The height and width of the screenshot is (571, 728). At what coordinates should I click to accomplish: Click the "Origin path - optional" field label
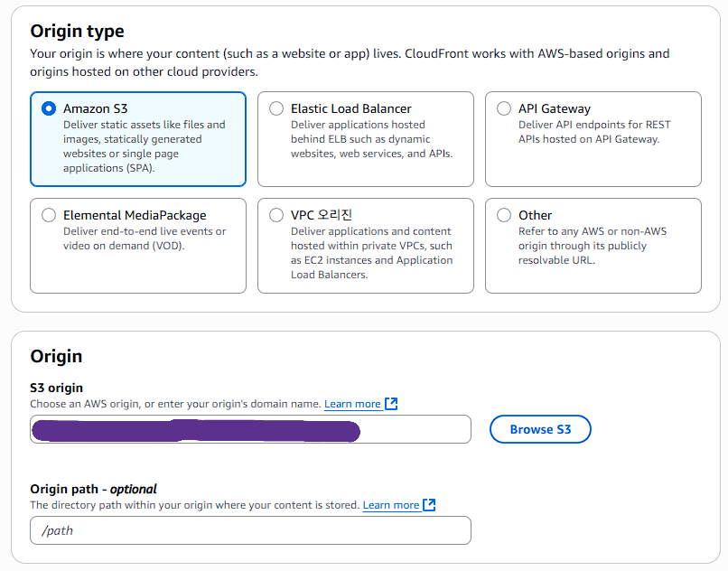93,489
